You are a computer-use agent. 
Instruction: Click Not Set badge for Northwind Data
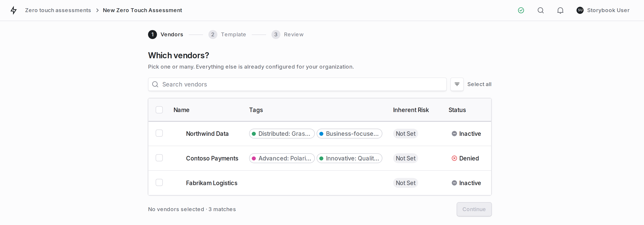pos(405,134)
